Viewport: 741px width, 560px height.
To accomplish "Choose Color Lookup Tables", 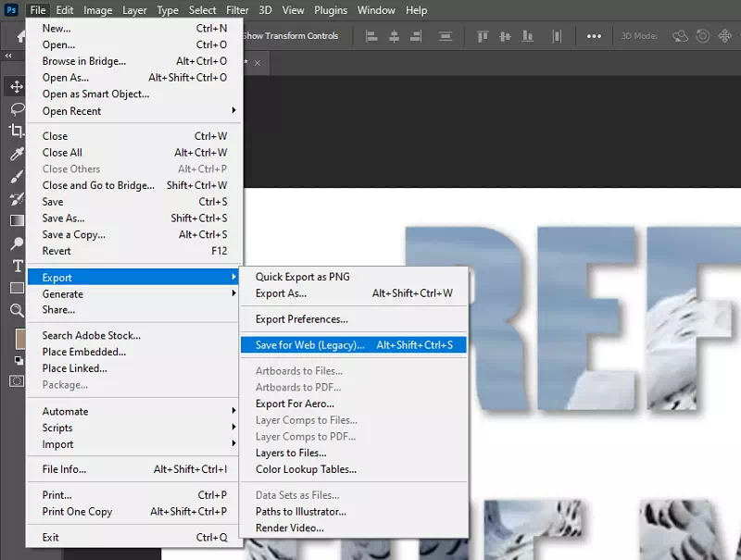I will pos(354,469).
